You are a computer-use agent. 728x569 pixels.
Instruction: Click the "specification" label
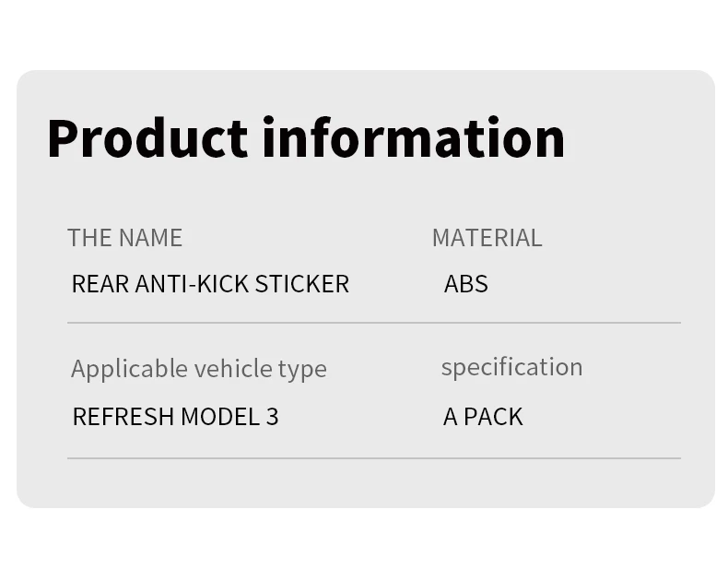(511, 367)
